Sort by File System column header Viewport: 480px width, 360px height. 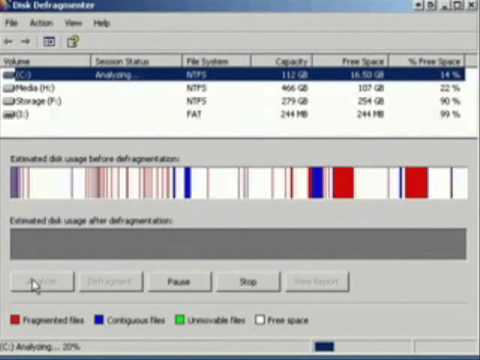pyautogui.click(x=216, y=61)
